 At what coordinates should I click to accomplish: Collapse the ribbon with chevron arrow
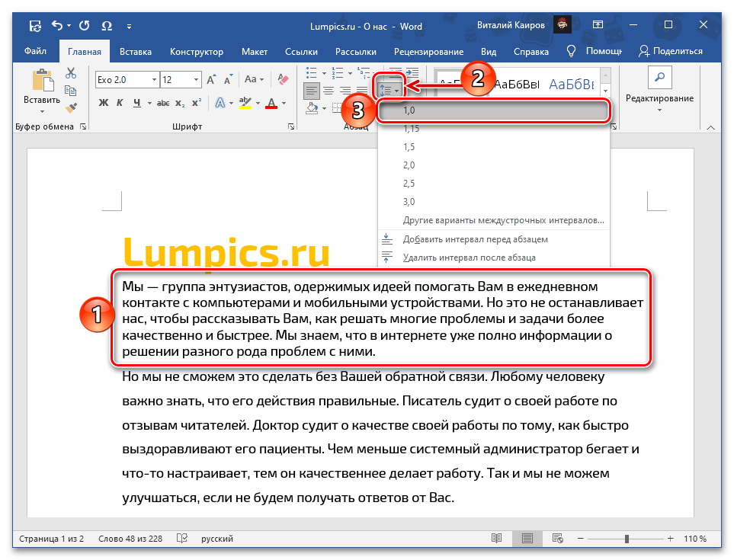[x=710, y=127]
